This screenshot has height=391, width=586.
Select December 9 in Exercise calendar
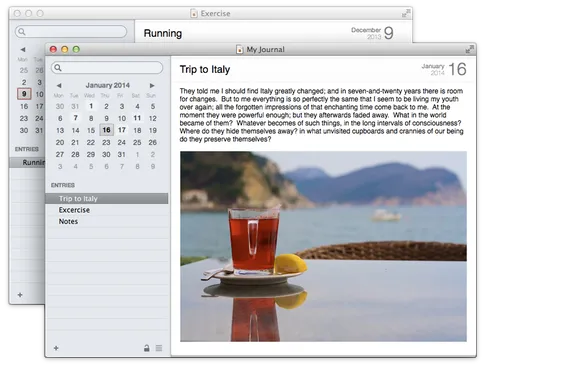pyautogui.click(x=24, y=94)
